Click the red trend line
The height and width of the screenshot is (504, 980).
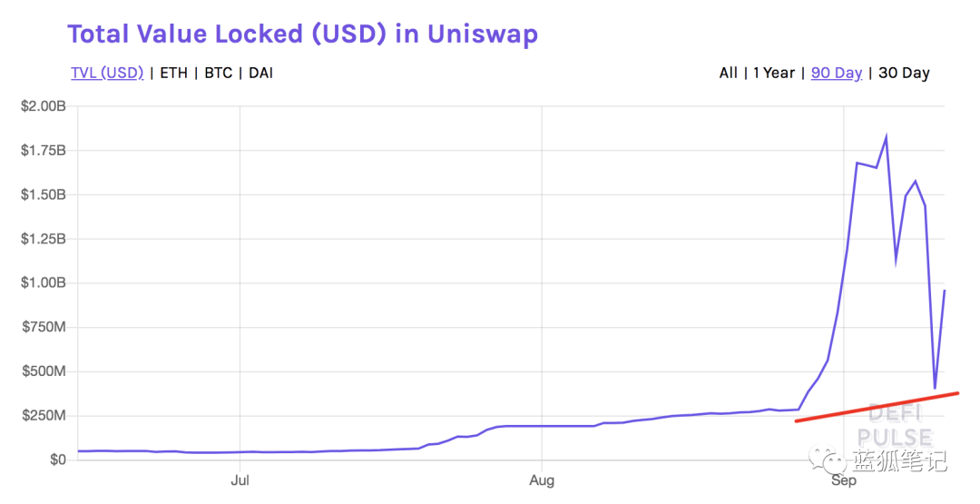pos(876,407)
